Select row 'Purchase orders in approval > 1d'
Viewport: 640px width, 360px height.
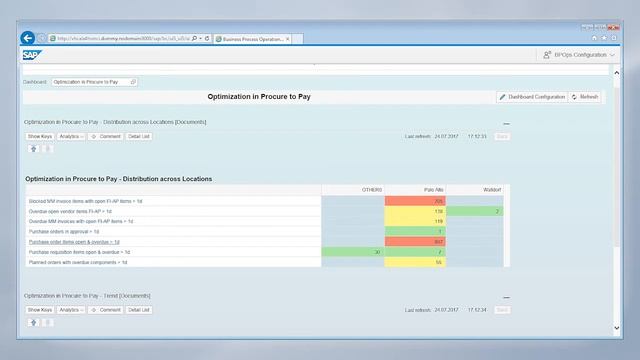click(173, 231)
